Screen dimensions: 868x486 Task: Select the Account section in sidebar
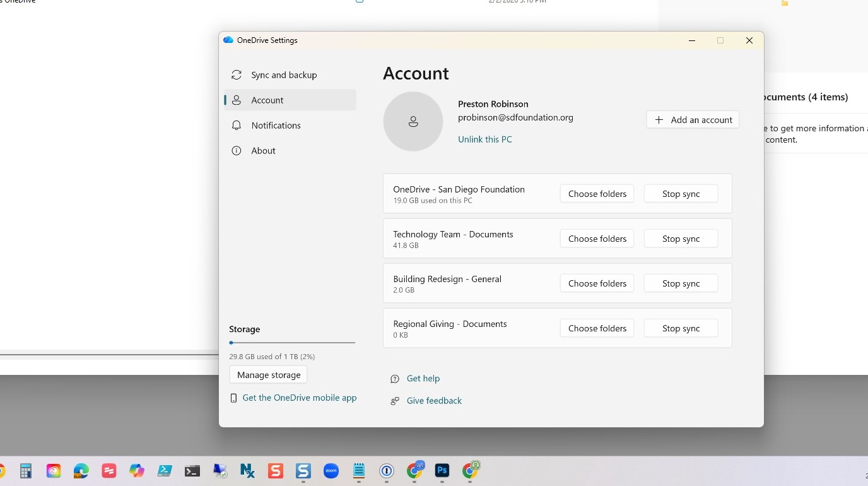pos(290,100)
